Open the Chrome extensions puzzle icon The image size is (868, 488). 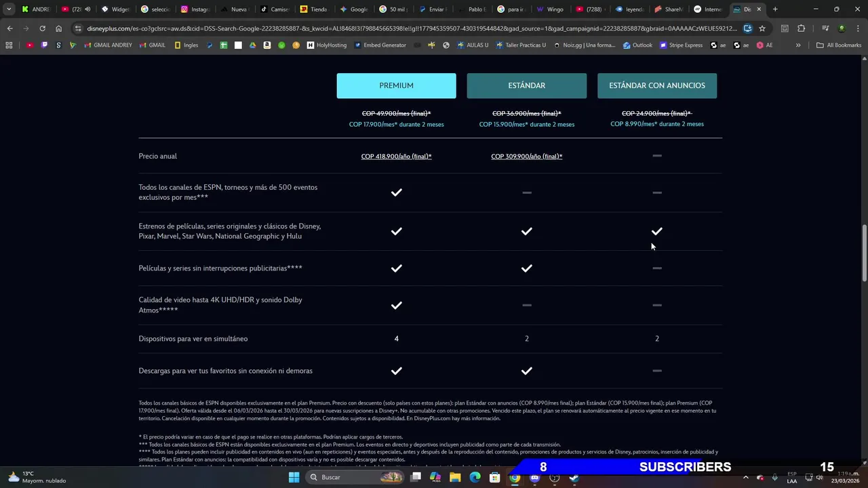(802, 28)
